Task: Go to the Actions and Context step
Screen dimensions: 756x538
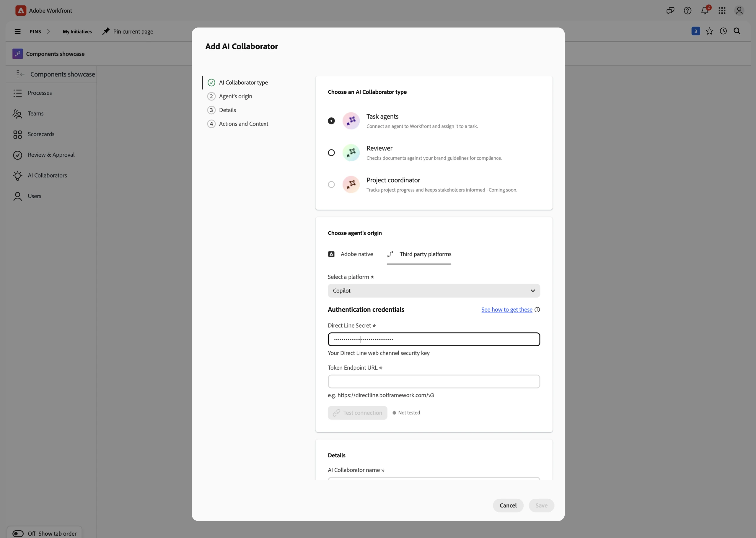Action: (238, 124)
